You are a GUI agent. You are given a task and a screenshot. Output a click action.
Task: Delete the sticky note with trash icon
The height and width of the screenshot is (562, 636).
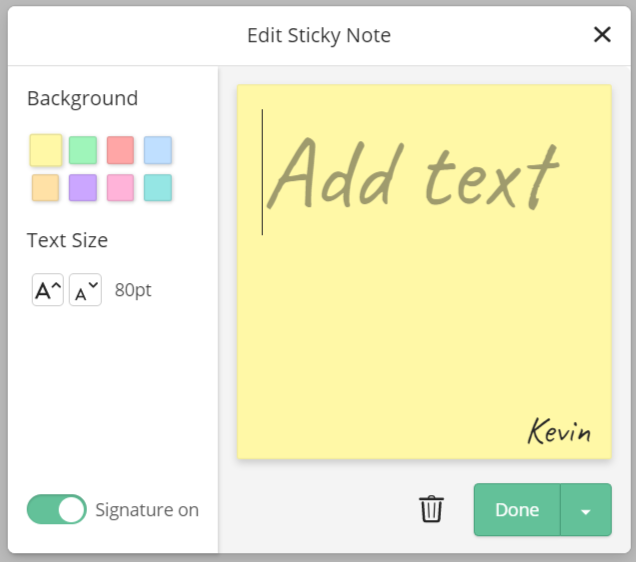[x=431, y=509]
